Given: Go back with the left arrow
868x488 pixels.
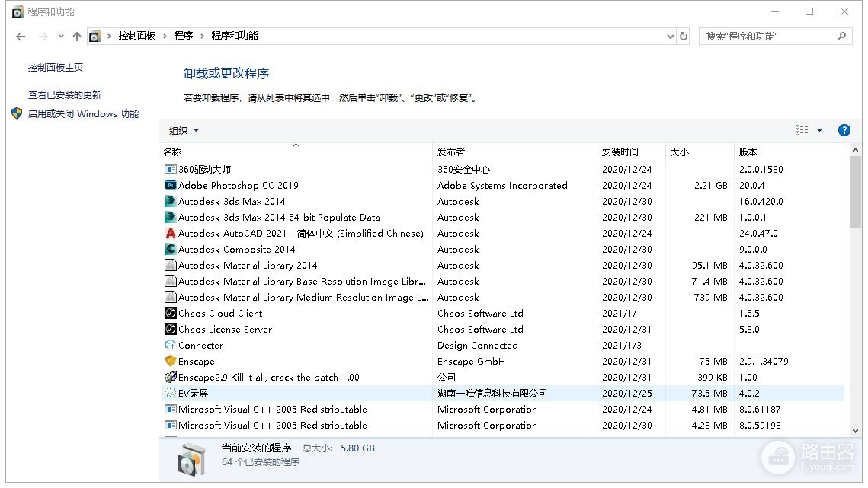Looking at the screenshot, I should point(21,37).
